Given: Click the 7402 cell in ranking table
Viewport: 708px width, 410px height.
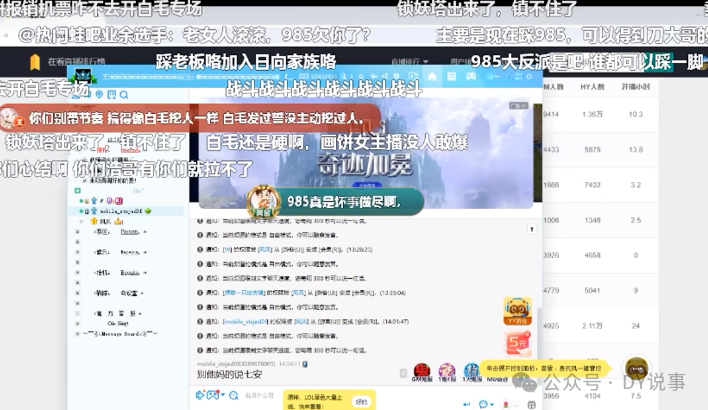Looking at the screenshot, I should point(592,185).
